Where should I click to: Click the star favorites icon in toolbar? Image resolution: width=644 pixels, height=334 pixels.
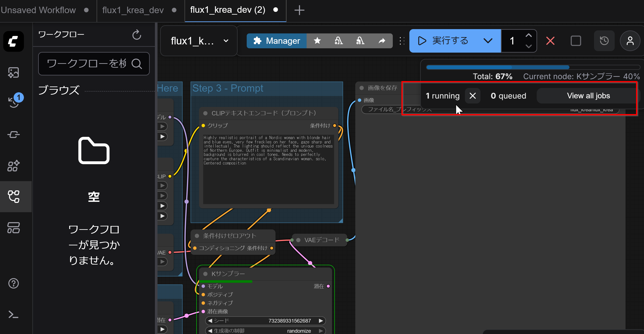coord(317,41)
